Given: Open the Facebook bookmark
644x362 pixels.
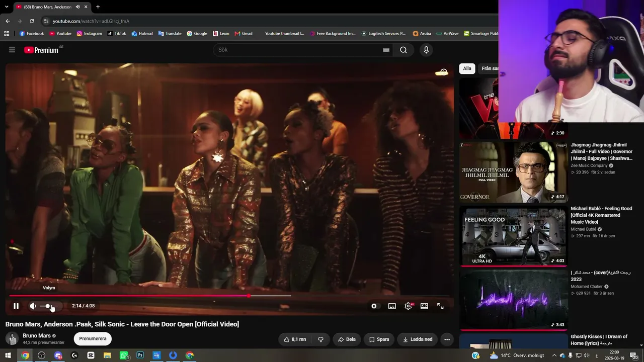Looking at the screenshot, I should 32,34.
